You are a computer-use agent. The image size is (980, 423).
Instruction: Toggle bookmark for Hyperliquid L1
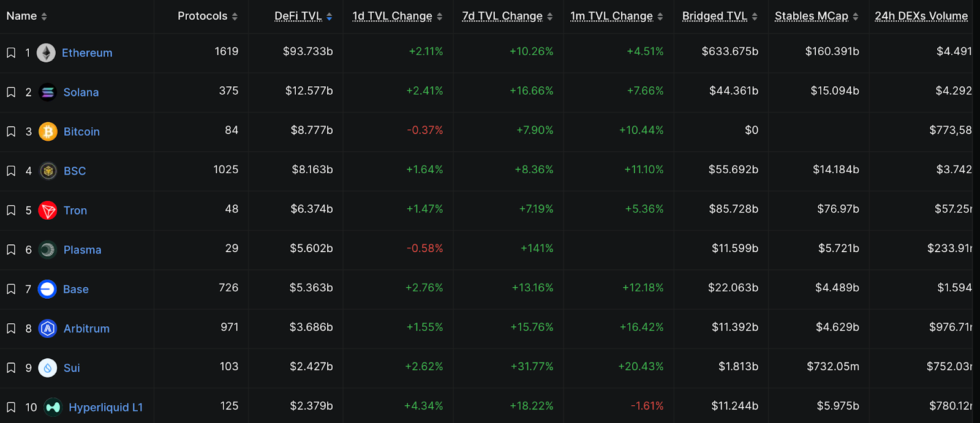[x=11, y=408]
